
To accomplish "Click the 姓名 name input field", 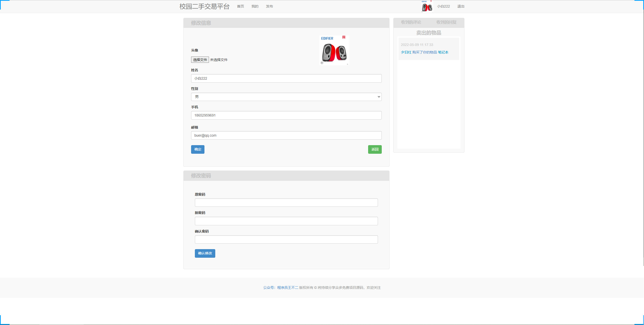I will click(x=286, y=78).
